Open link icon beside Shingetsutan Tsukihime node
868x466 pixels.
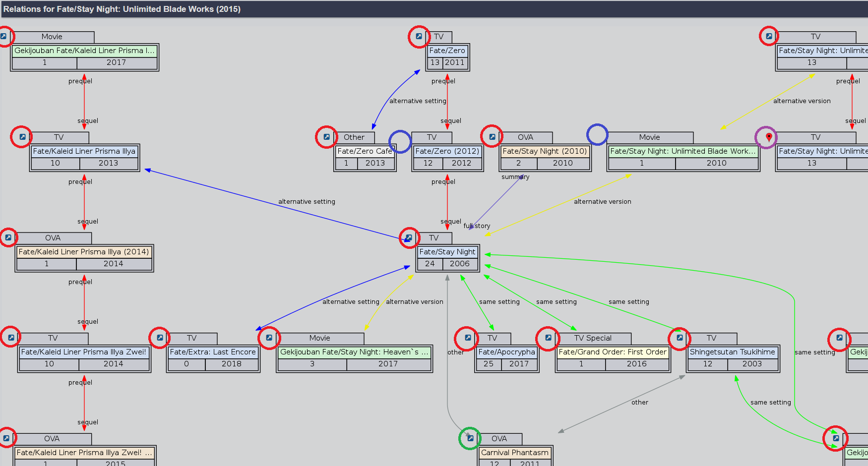point(680,338)
